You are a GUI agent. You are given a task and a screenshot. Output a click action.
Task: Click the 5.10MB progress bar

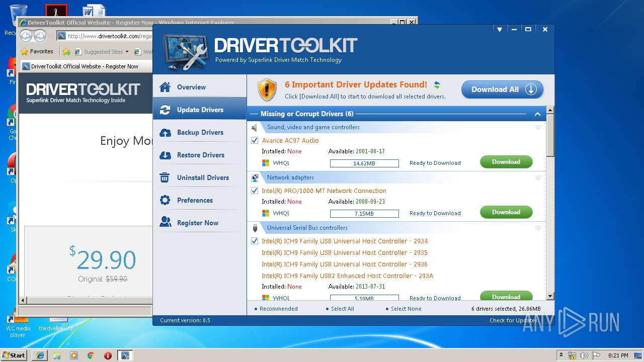(364, 298)
